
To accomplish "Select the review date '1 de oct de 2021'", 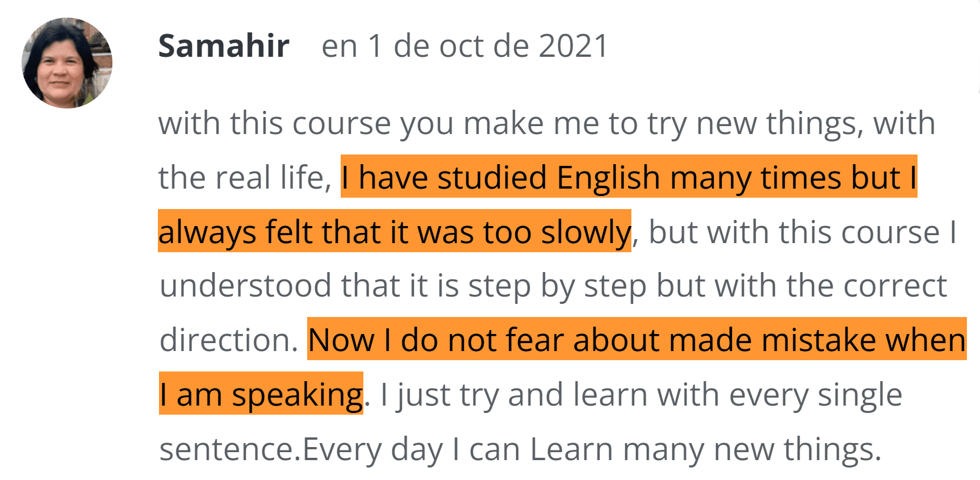I will (x=488, y=46).
